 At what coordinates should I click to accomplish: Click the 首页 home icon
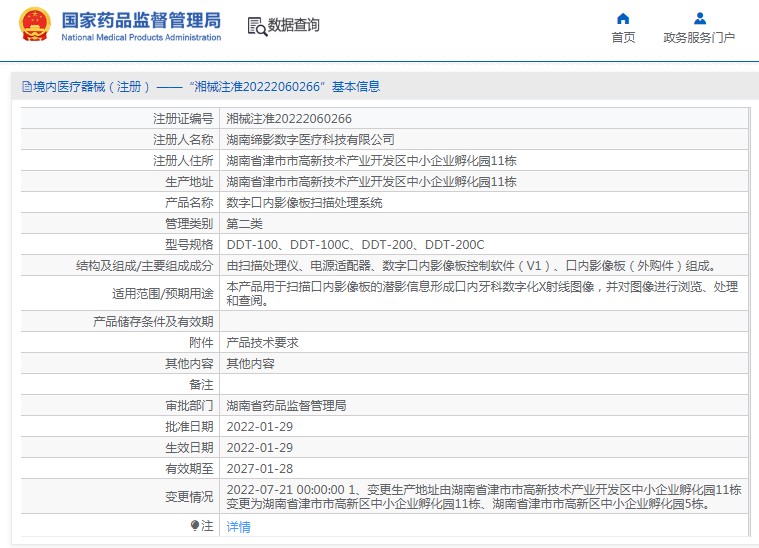click(x=623, y=19)
